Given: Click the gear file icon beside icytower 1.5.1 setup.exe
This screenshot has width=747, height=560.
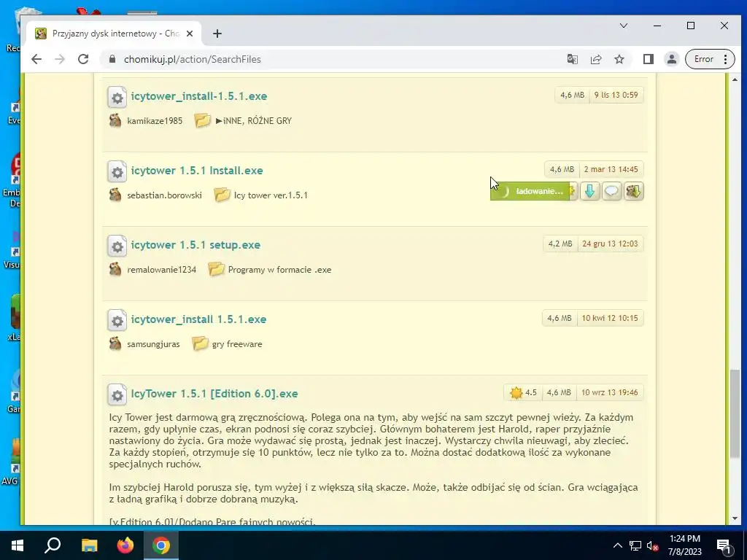Looking at the screenshot, I should (x=117, y=246).
